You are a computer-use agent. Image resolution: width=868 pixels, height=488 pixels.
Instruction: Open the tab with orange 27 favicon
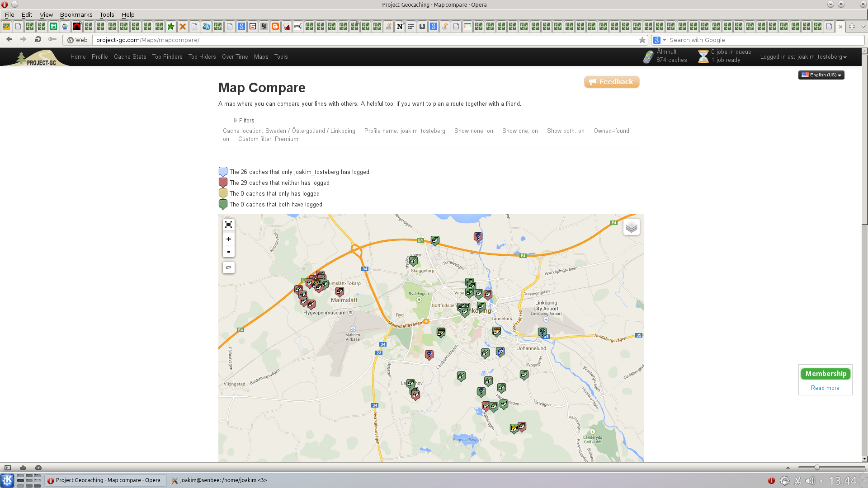coord(6,27)
